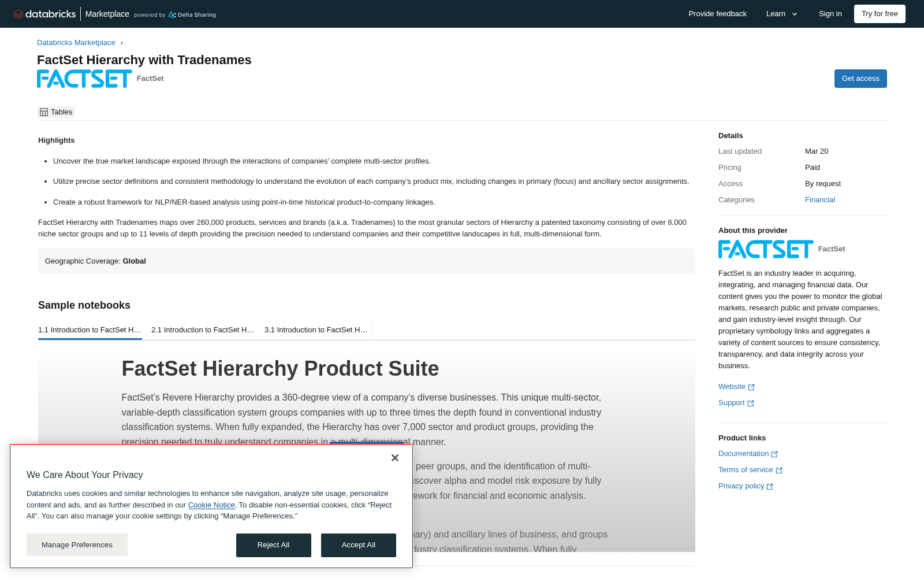This screenshot has width=924, height=578.
Task: Click the Details heading
Action: (731, 136)
